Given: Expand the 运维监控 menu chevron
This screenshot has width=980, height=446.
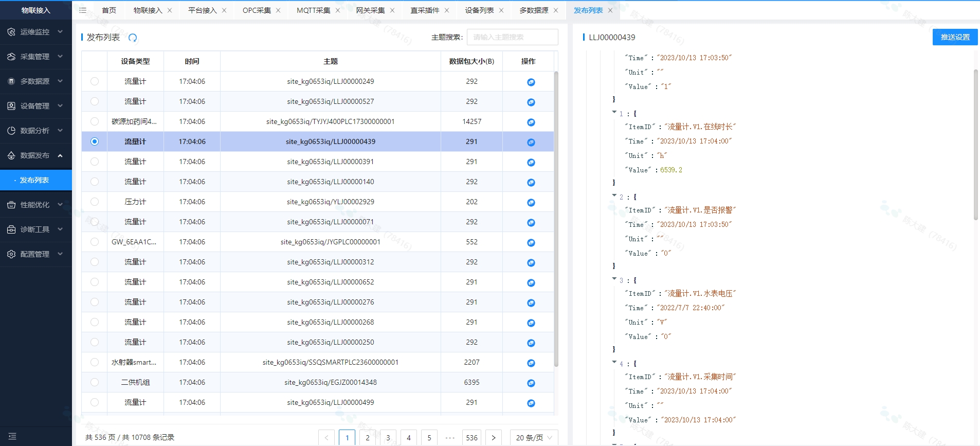Looking at the screenshot, I should point(60,31).
